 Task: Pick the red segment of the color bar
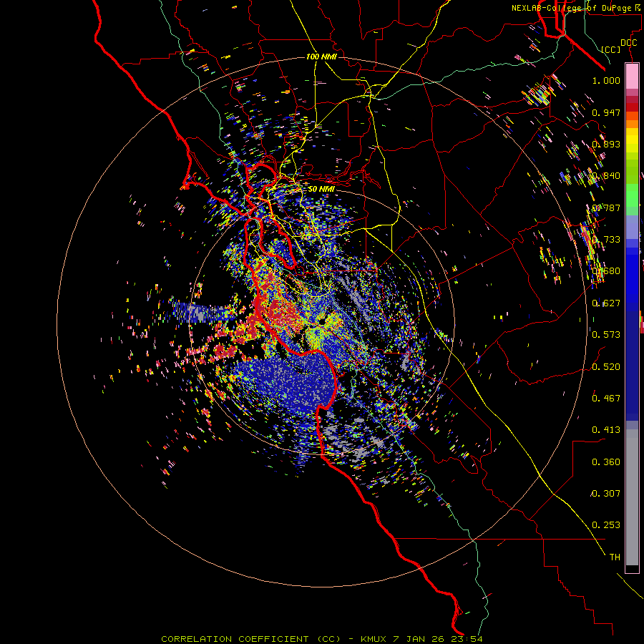click(632, 107)
